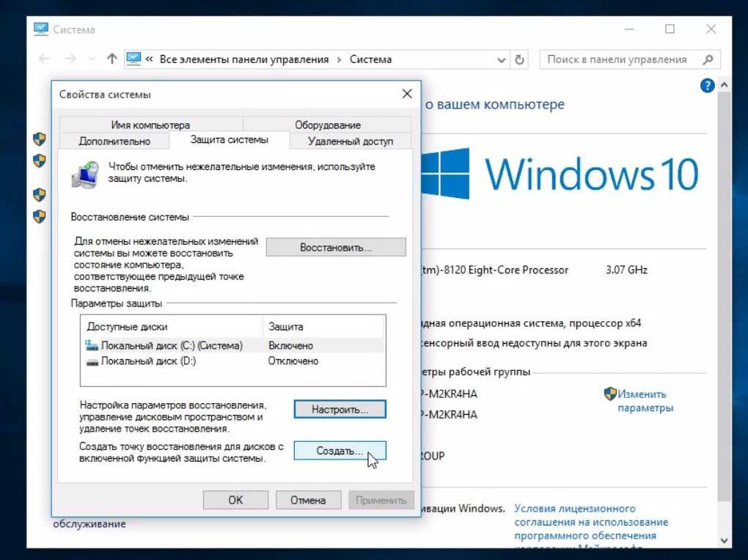This screenshot has height=560, width=748.
Task: Confirm the dialog with OK
Action: 235,500
